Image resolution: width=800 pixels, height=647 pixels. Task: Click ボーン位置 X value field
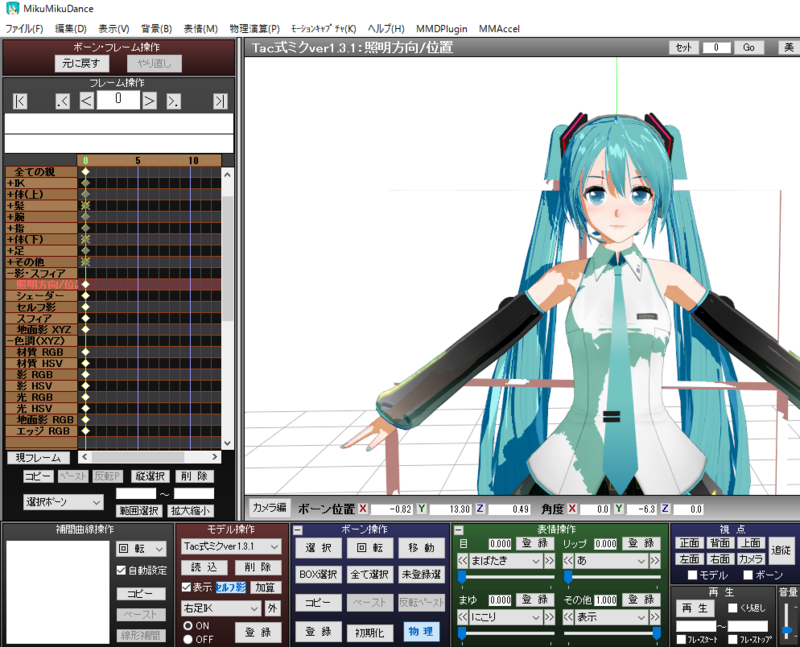[x=391, y=509]
